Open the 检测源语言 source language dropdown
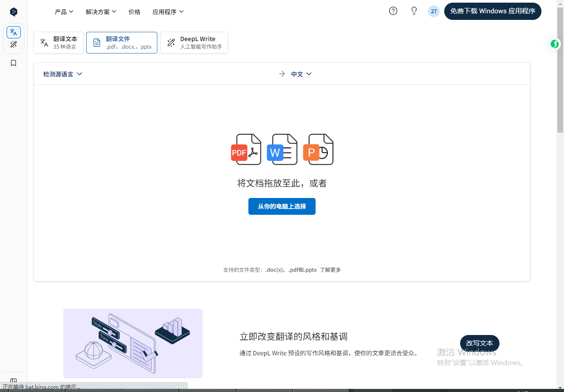Viewport: 564px width, 392px height. [x=63, y=74]
